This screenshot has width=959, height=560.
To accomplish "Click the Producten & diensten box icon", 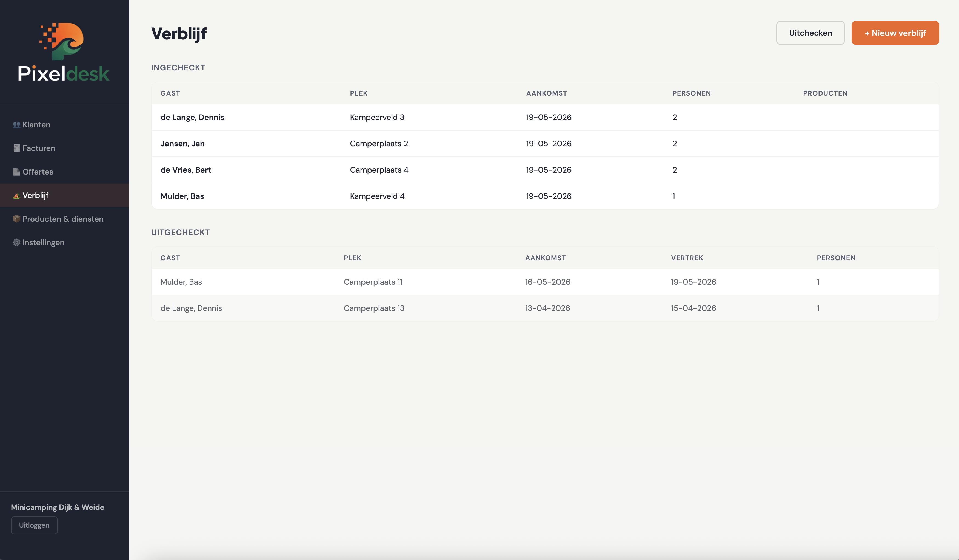I will [16, 219].
